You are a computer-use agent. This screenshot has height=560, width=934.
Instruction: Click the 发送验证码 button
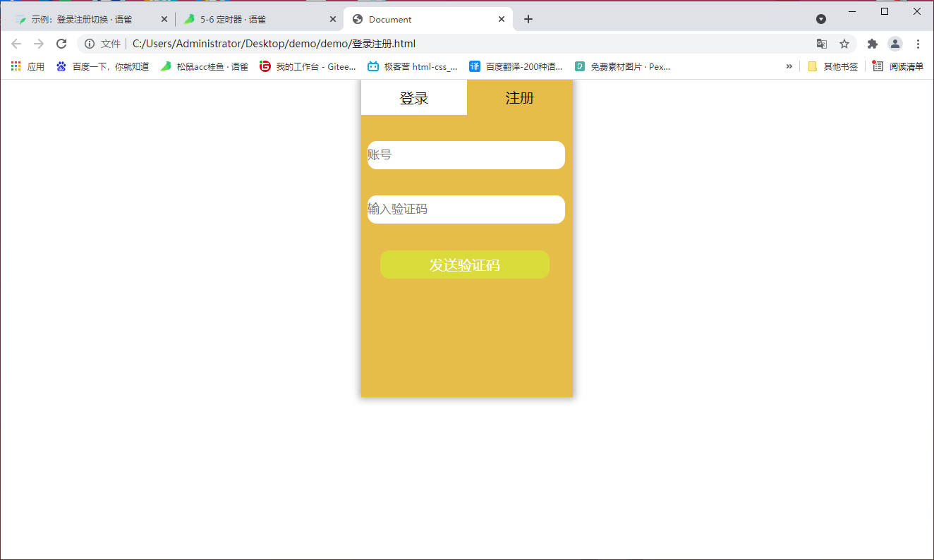click(x=465, y=264)
